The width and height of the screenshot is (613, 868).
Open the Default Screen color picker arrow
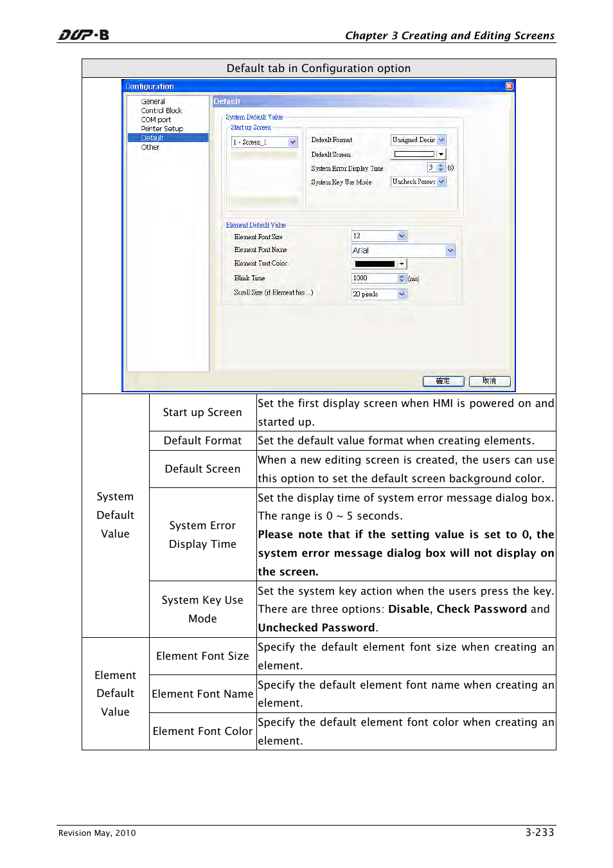click(x=441, y=154)
